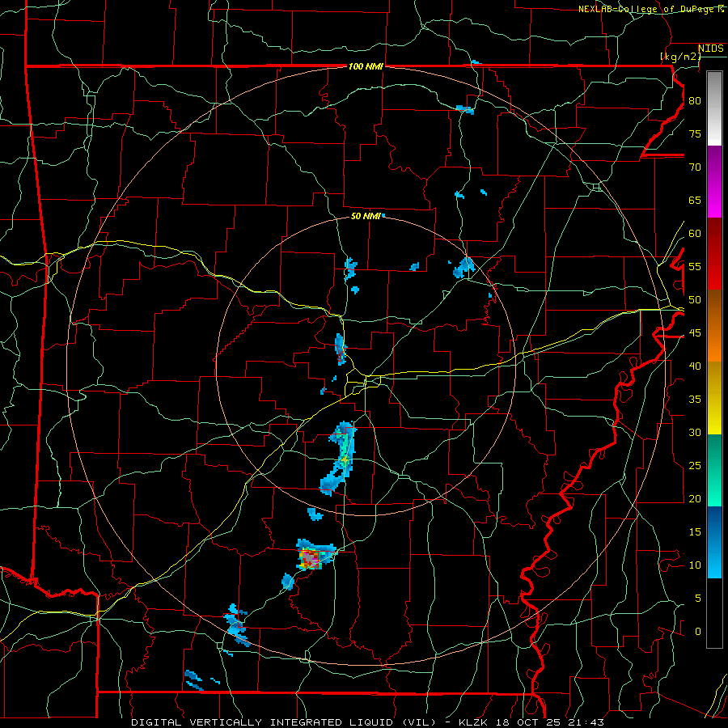Pick the green segment of color bar
The width and height of the screenshot is (728, 728).
(x=714, y=470)
